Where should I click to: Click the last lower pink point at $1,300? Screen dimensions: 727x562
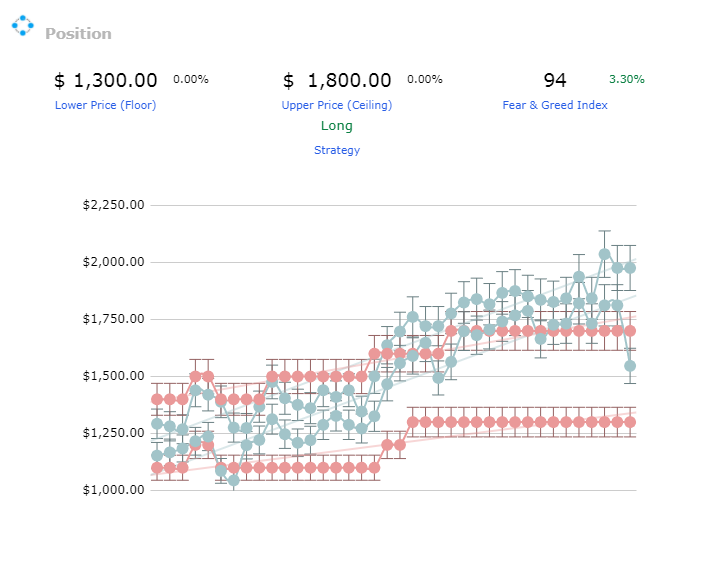pos(630,422)
